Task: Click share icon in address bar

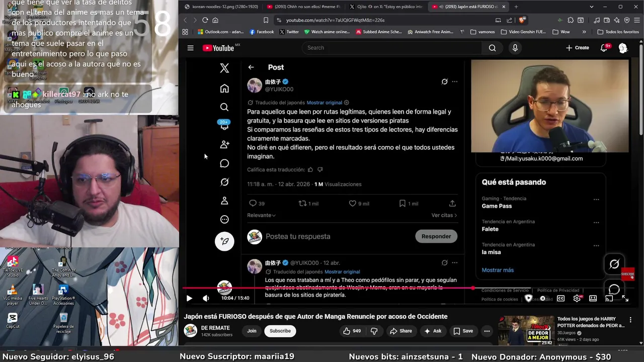Action: (510, 20)
